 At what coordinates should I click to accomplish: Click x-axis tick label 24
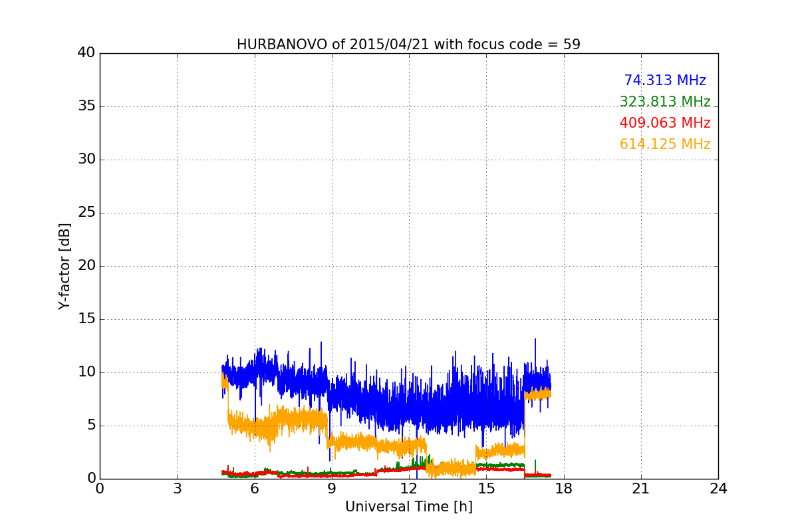[x=718, y=489]
